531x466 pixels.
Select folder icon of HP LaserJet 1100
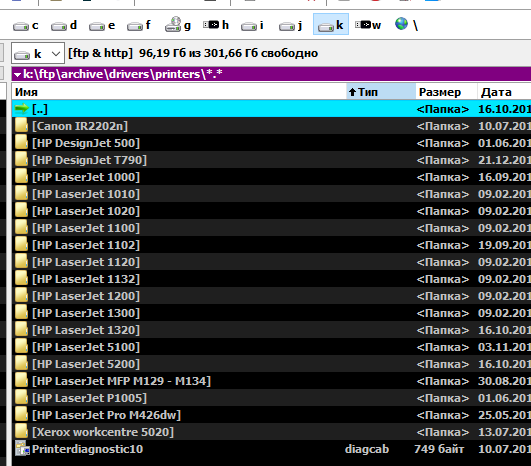click(x=21, y=228)
